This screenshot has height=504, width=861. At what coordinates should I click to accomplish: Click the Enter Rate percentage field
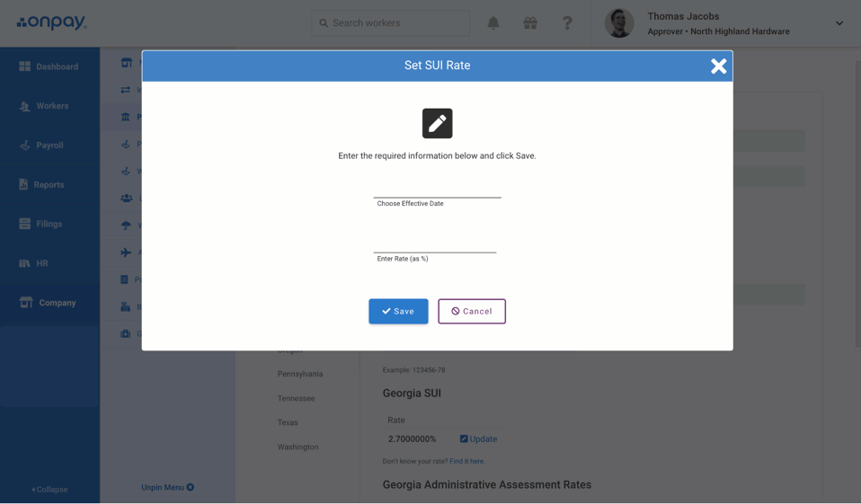point(435,244)
